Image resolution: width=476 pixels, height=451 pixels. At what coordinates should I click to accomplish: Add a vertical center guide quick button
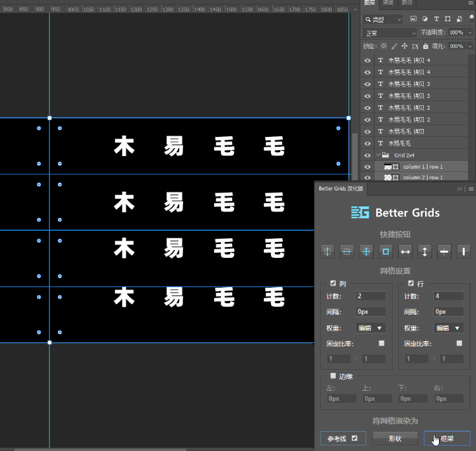tap(327, 251)
